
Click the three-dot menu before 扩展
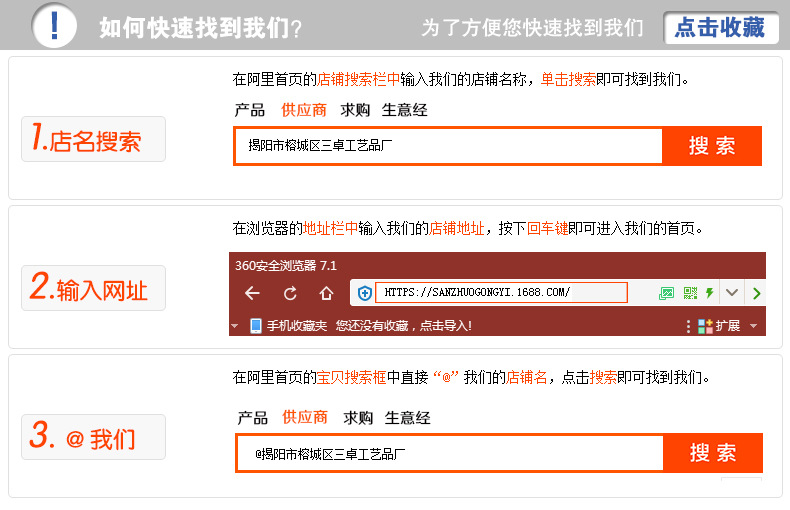688,326
